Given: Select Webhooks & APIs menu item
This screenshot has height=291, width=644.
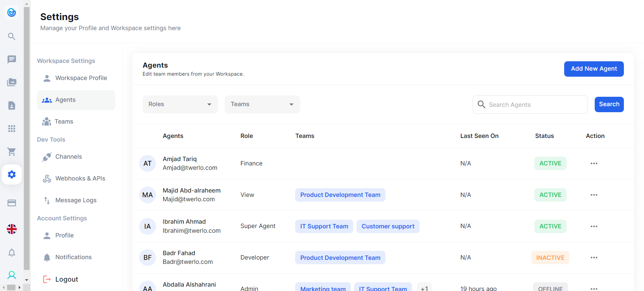Looking at the screenshot, I should pos(80,178).
